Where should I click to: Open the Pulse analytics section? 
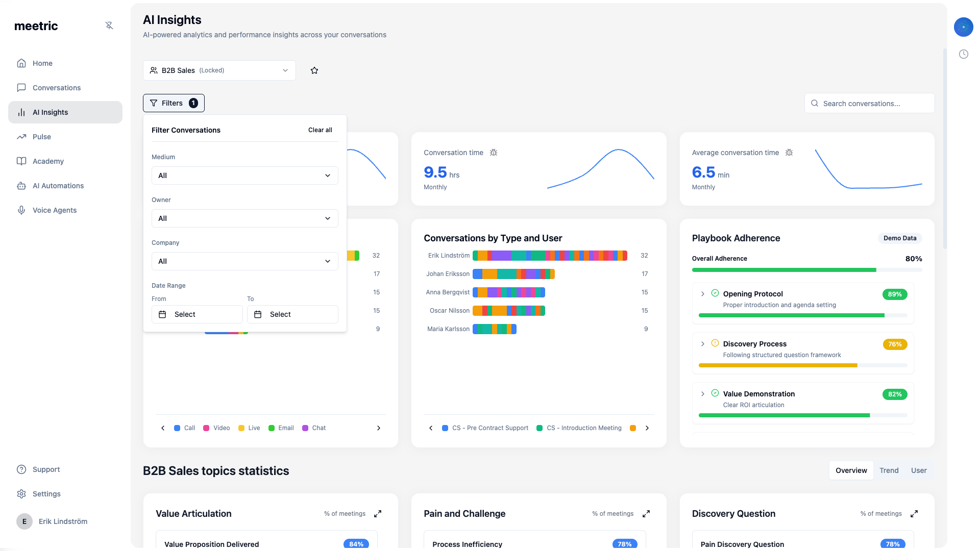click(42, 137)
